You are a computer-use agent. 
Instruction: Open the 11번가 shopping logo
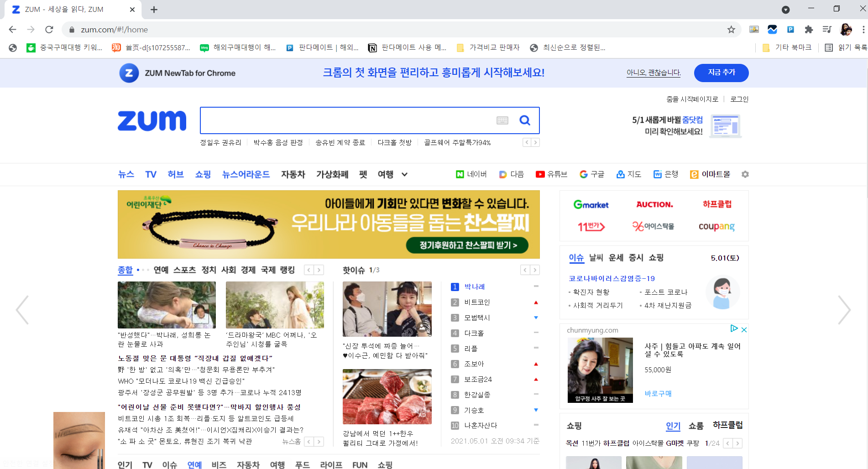[591, 226]
